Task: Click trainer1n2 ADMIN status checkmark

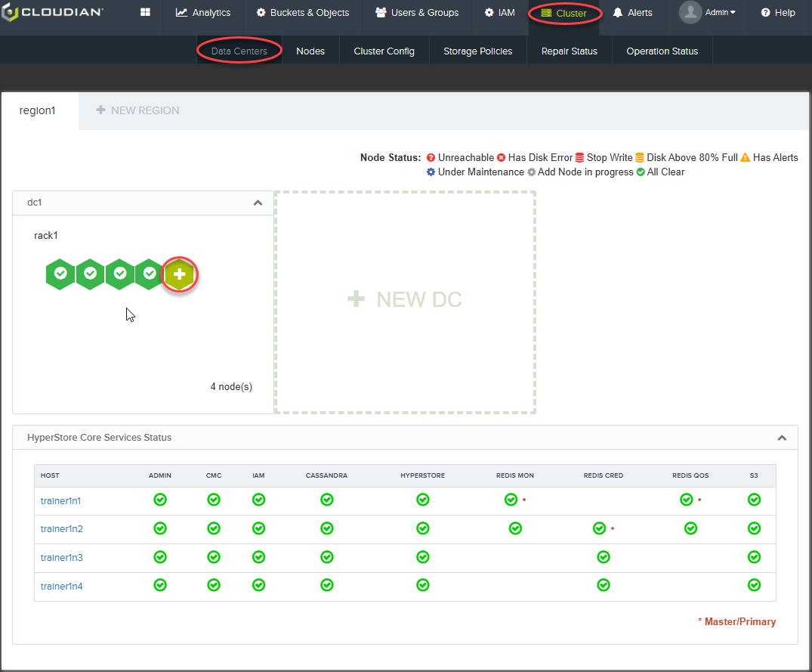Action: tap(160, 528)
